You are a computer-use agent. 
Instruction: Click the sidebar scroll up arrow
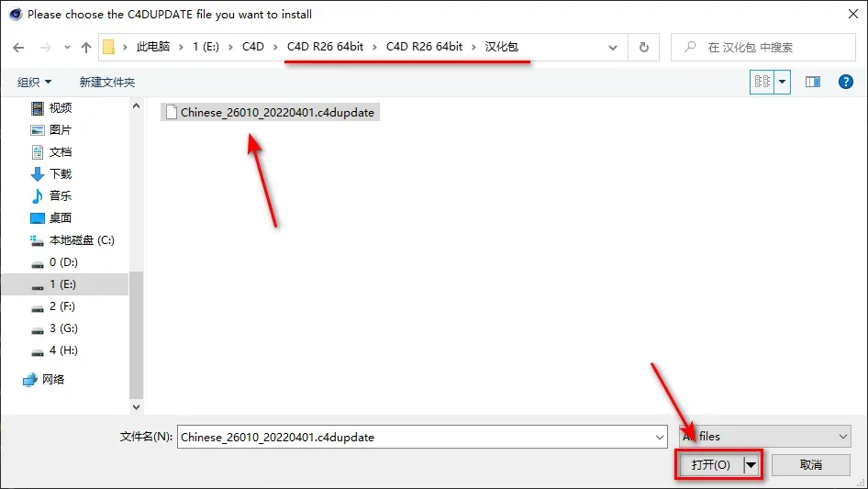[x=136, y=106]
